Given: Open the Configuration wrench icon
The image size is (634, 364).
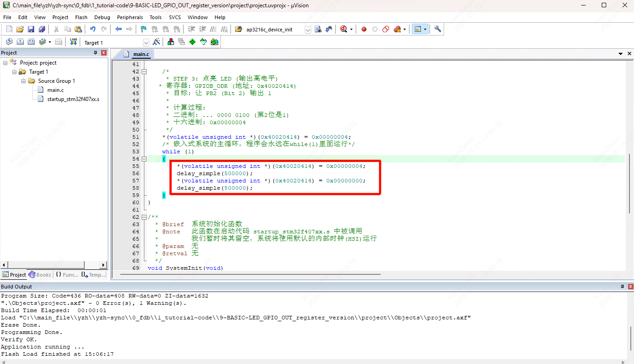Looking at the screenshot, I should pos(438,29).
